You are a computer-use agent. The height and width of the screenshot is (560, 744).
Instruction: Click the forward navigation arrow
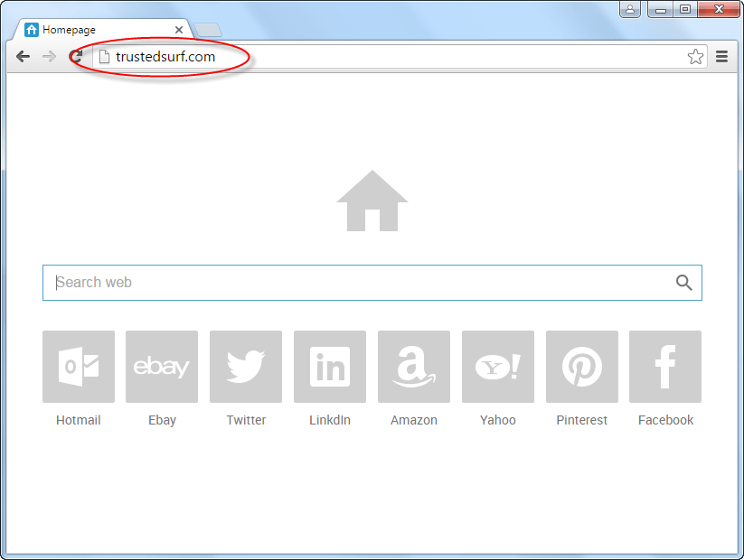click(49, 57)
